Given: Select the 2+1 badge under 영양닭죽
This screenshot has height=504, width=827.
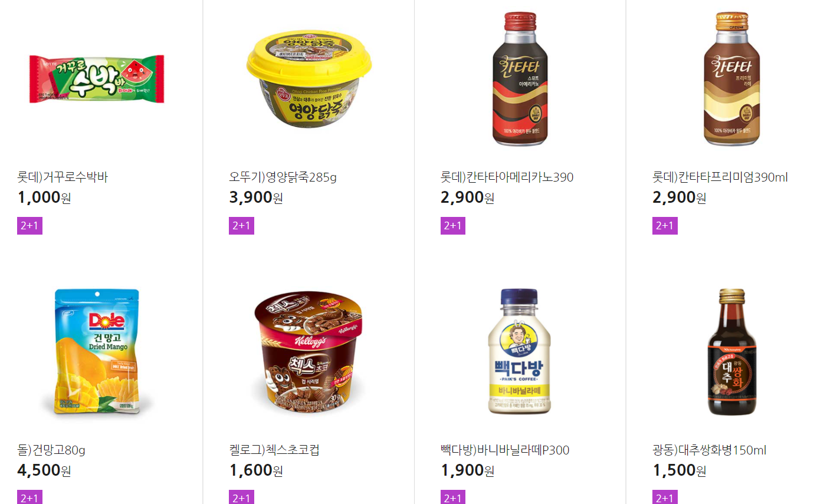Looking at the screenshot, I should click(x=241, y=226).
